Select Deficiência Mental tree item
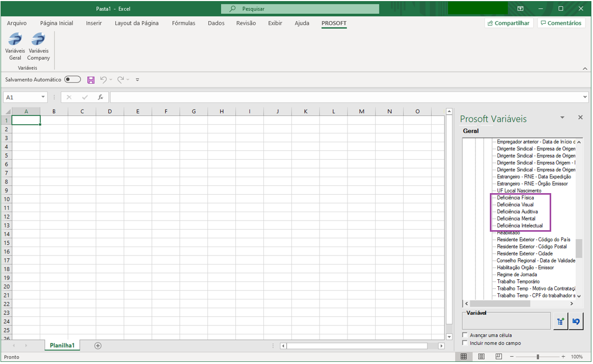This screenshot has height=364, width=593. pos(516,219)
